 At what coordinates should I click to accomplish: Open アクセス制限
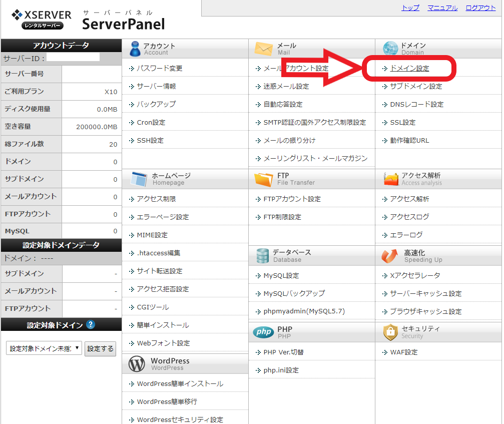coord(156,199)
